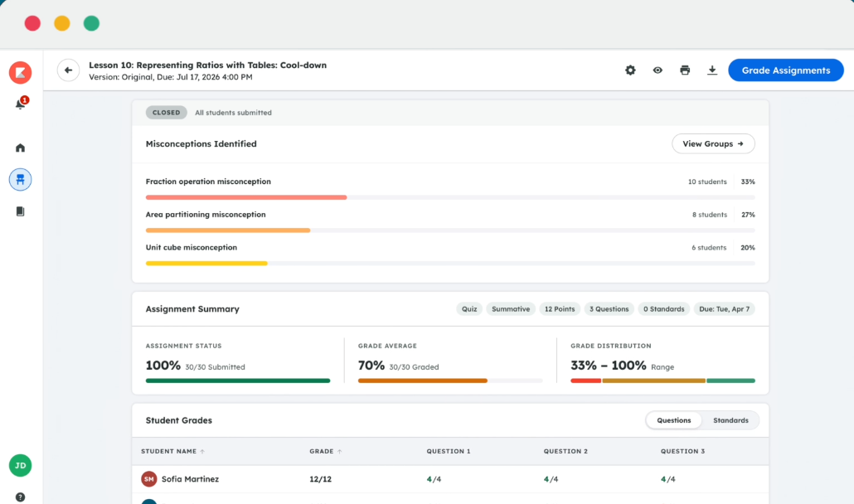Viewport: 854px width, 504px height.
Task: Click the CLOSED status badge
Action: (166, 113)
